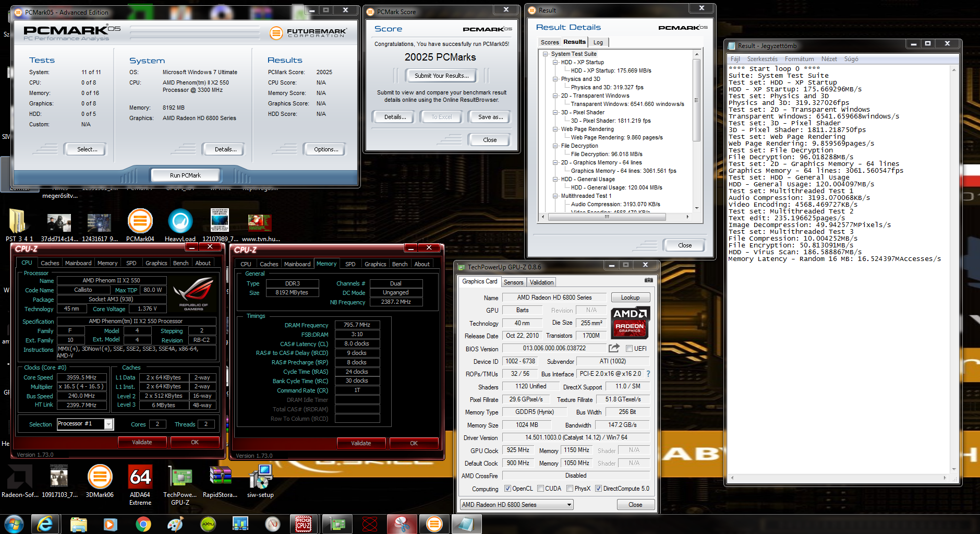
Task: Open the PCMark04 desktop shortcut
Action: click(x=140, y=225)
